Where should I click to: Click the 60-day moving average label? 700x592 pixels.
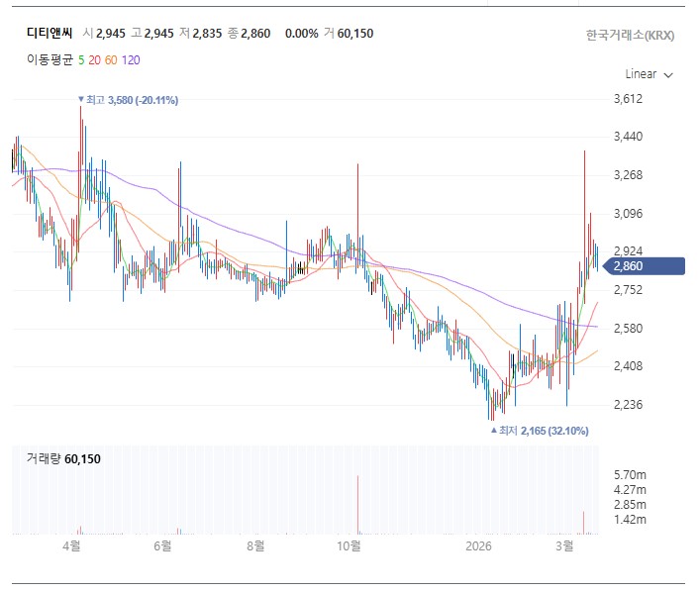[111, 60]
